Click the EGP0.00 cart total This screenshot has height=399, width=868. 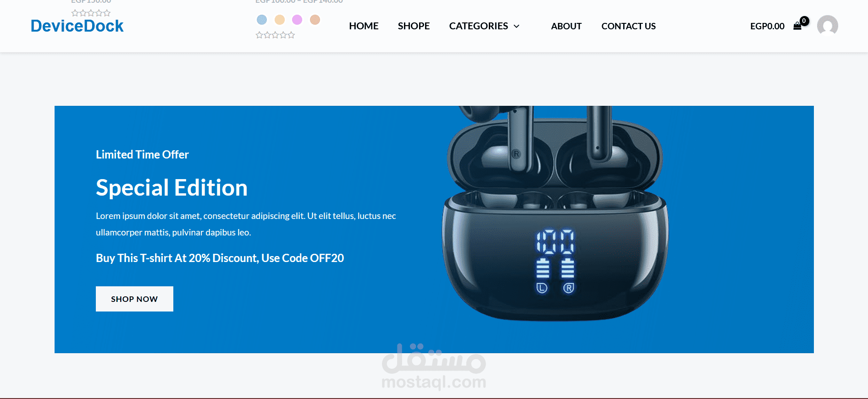(x=767, y=27)
